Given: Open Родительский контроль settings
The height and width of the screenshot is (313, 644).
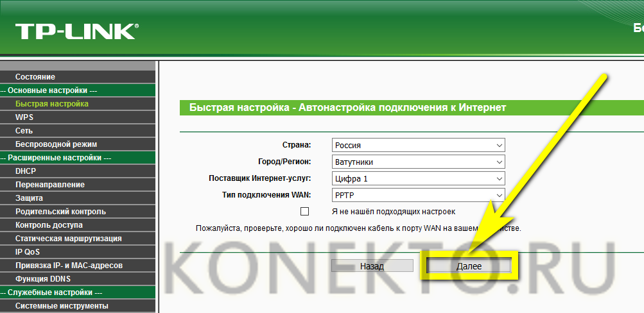Looking at the screenshot, I should pos(78,212).
